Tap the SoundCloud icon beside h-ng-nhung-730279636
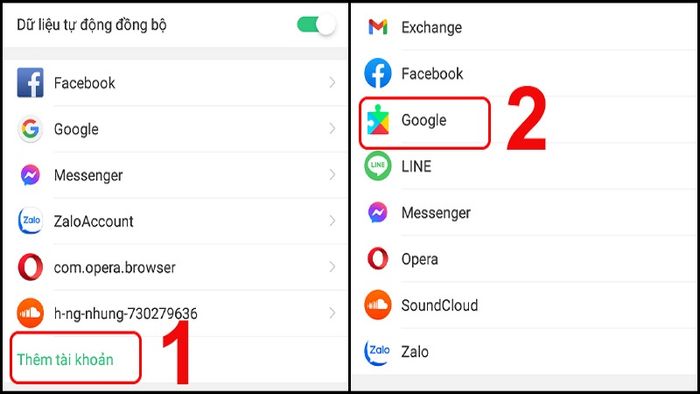This screenshot has width=700, height=394. click(30, 313)
